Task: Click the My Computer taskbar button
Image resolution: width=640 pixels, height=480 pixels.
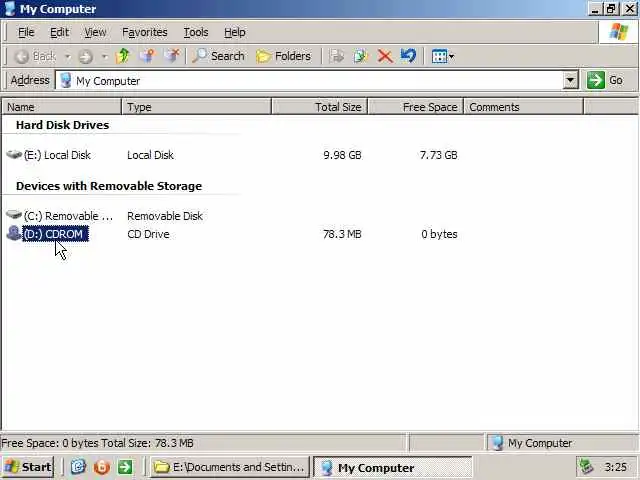Action: pos(392,467)
